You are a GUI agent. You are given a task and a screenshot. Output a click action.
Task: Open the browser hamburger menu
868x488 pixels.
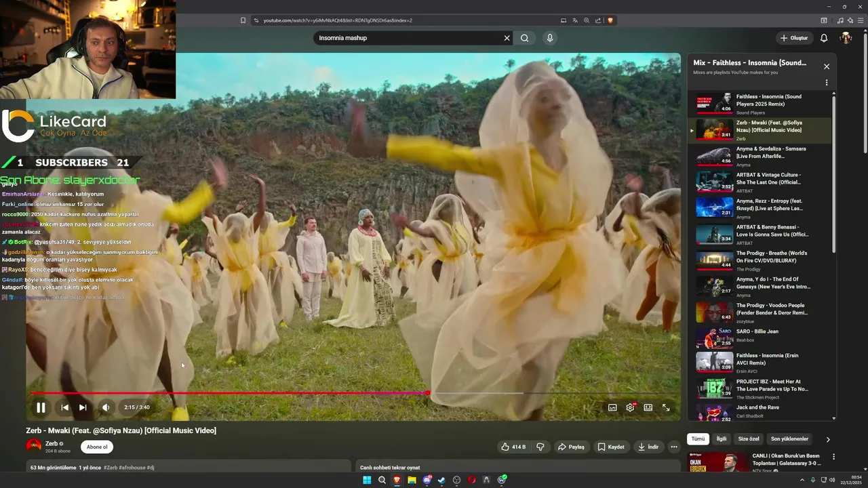(862, 20)
